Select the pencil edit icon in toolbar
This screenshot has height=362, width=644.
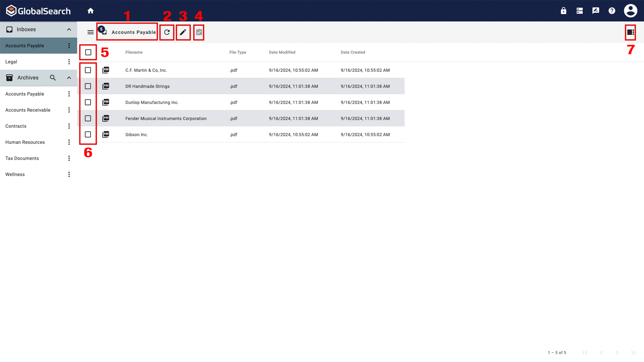coord(183,32)
